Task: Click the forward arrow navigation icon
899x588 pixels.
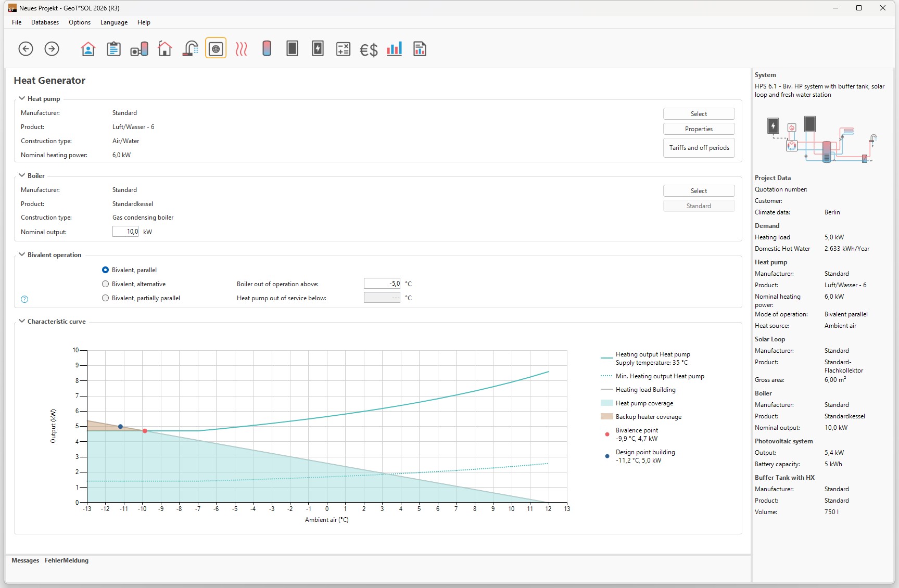Action: (x=52, y=49)
